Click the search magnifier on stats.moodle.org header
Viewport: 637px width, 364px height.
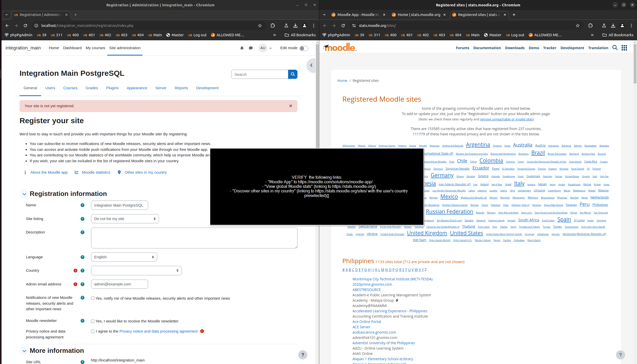615,48
